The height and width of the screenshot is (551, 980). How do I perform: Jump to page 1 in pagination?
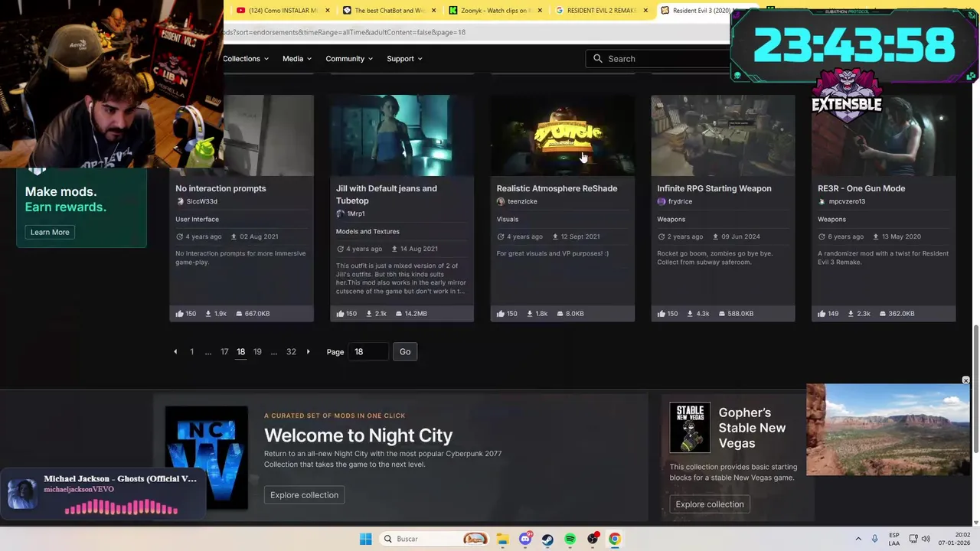coord(191,351)
